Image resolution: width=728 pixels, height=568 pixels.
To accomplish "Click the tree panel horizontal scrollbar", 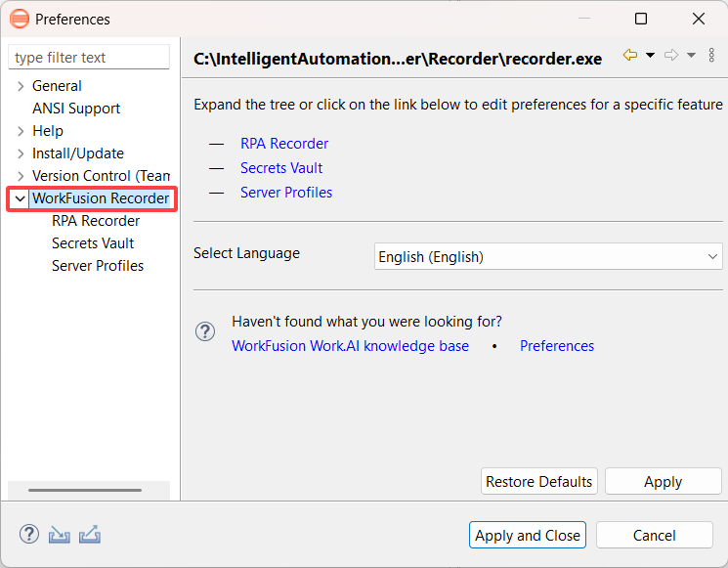I will (85, 490).
